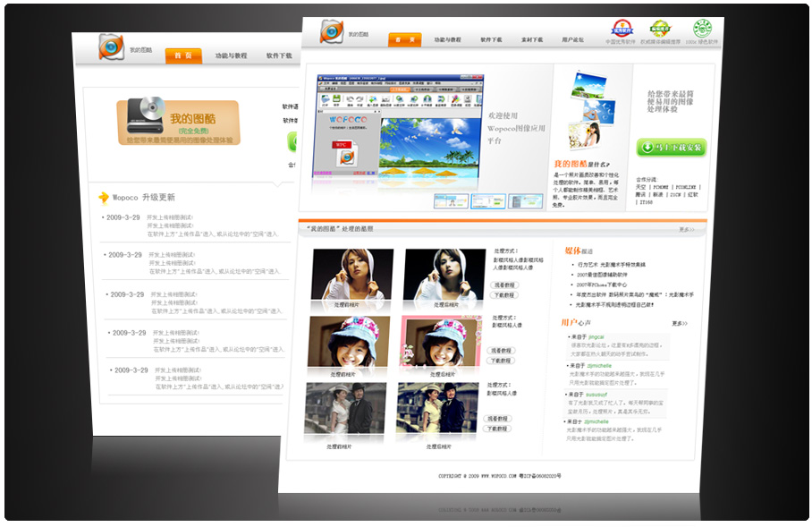Open the 权威媒体编辑推荐 badge
812x527 pixels.
[x=660, y=29]
